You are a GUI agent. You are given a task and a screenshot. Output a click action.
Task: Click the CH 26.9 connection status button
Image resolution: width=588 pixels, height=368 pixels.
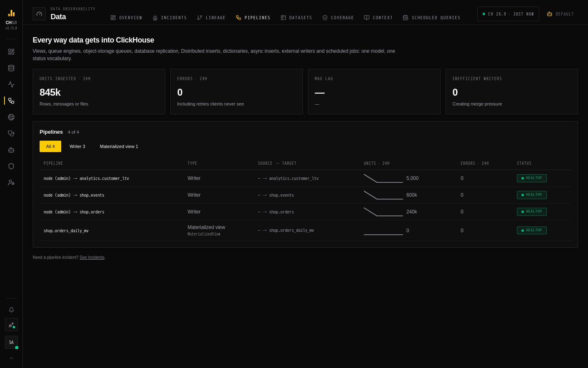click(x=508, y=14)
